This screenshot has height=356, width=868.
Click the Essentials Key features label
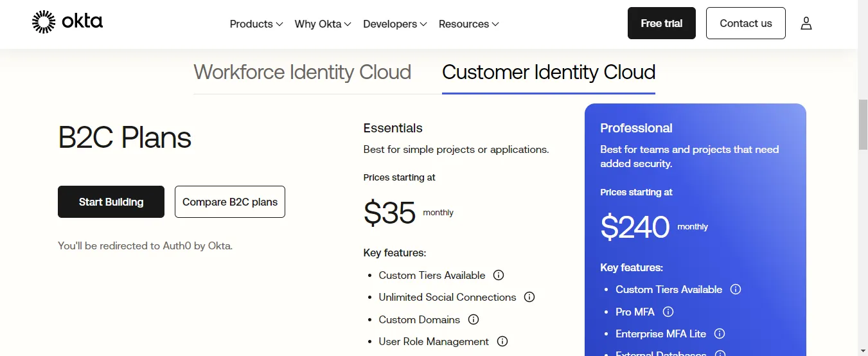tap(394, 253)
